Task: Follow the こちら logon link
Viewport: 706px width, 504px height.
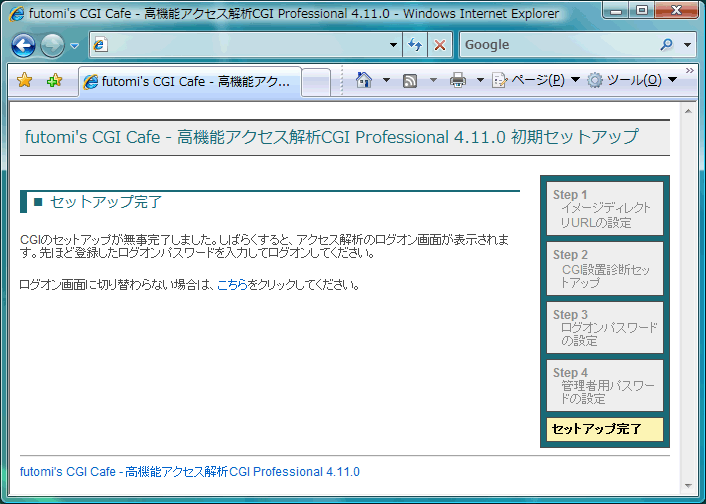Action: (232, 285)
